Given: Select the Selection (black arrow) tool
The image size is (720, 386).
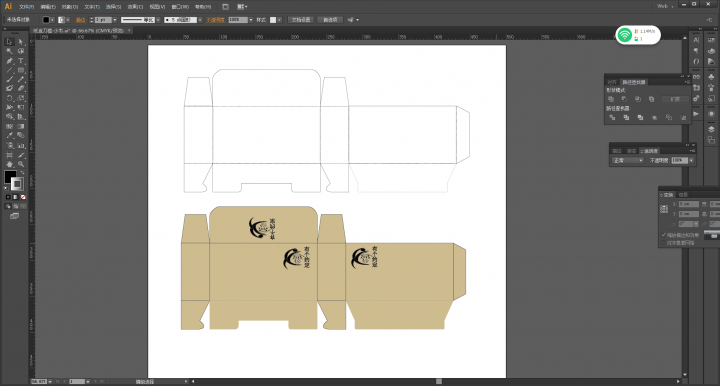Looking at the screenshot, I should click(x=9, y=42).
